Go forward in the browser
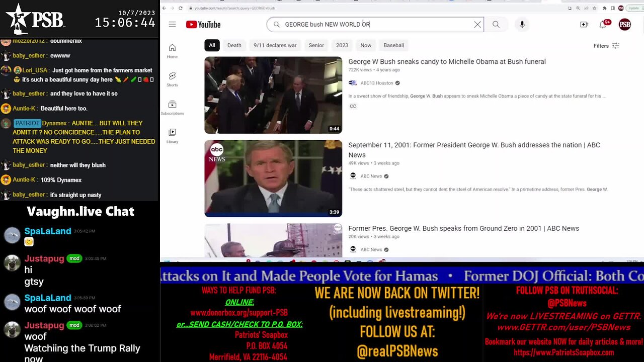This screenshot has height=362, width=644. [x=173, y=8]
